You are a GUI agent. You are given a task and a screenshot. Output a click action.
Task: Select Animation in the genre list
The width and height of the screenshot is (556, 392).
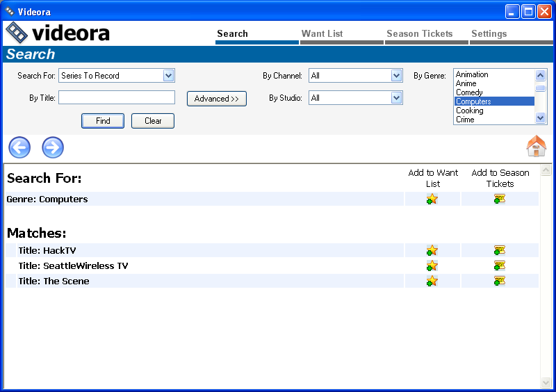pos(494,74)
